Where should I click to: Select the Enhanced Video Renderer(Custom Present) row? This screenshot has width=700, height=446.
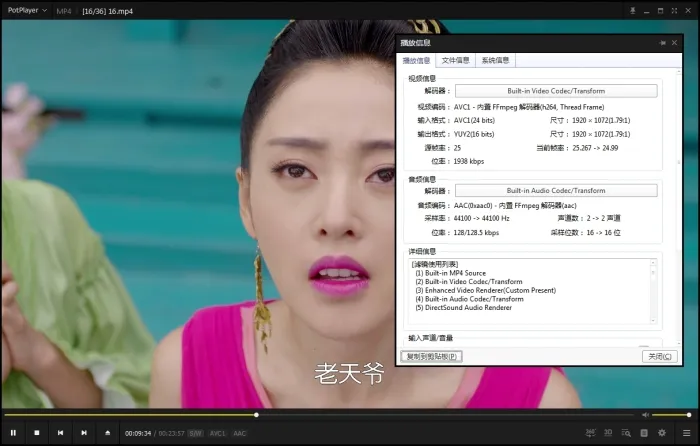tap(486, 290)
